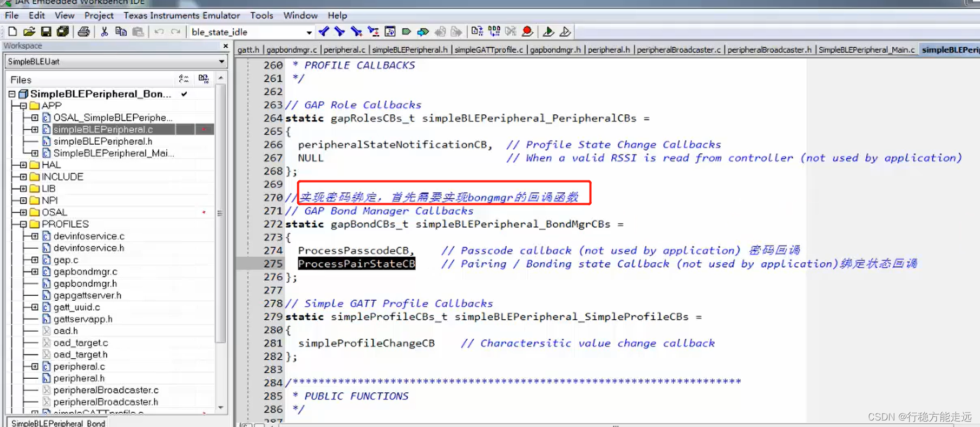
Task: Start Download and Debug icon
Action: pos(548,32)
